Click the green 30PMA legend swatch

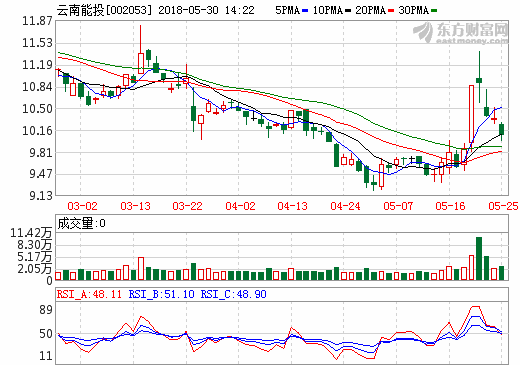(x=434, y=11)
